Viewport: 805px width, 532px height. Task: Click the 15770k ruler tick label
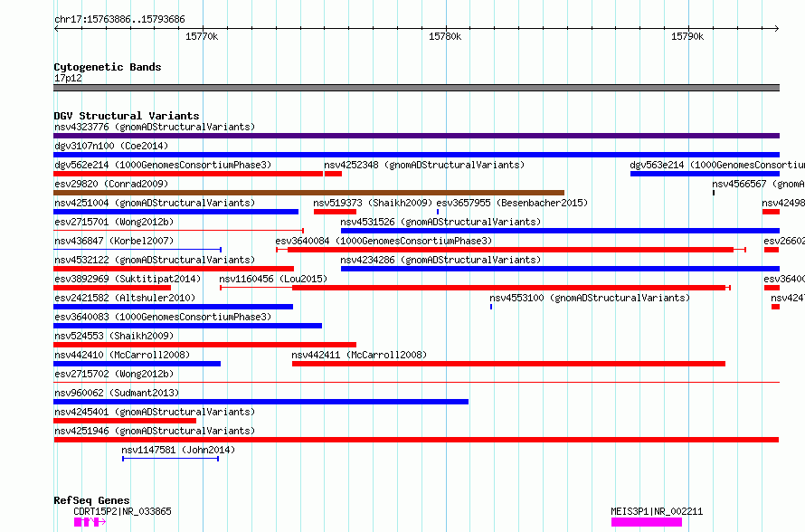click(202, 36)
